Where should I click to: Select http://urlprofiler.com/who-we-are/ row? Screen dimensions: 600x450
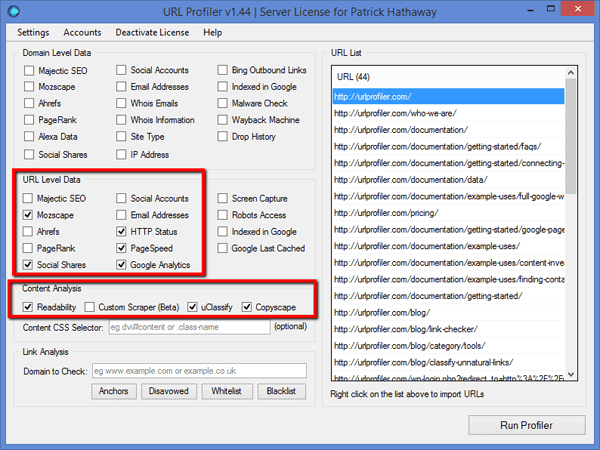coord(448,113)
